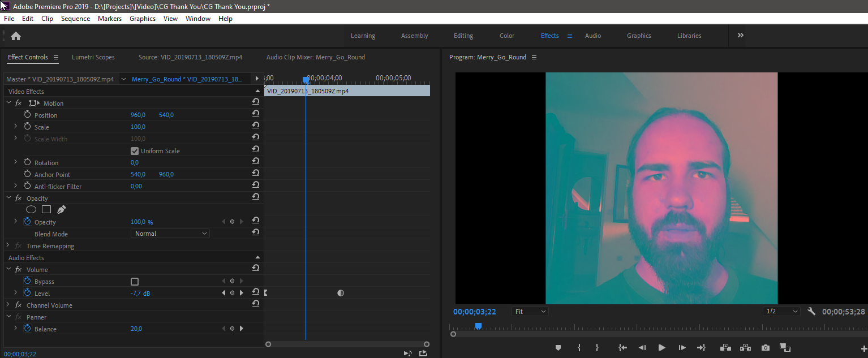The width and height of the screenshot is (868, 358).
Task: Open the 1/2 playback resolution dropdown
Action: (x=781, y=312)
